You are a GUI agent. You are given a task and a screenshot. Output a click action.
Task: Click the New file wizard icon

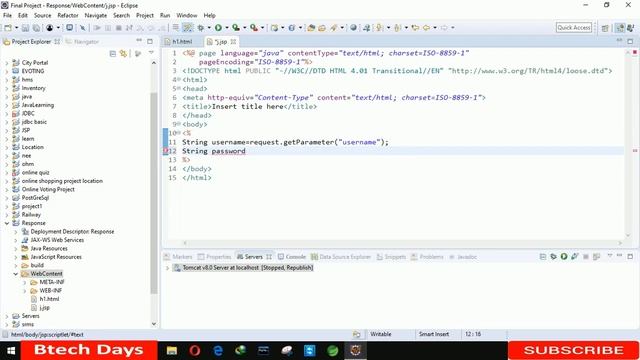(8, 28)
